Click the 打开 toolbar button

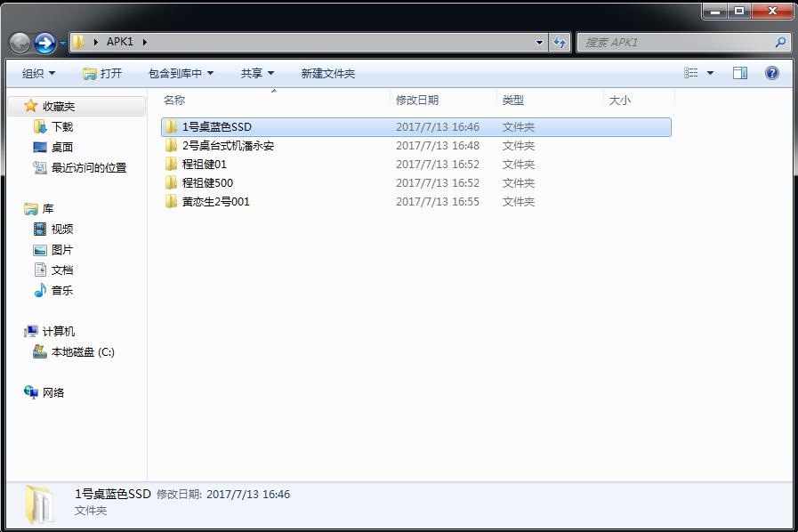[102, 74]
